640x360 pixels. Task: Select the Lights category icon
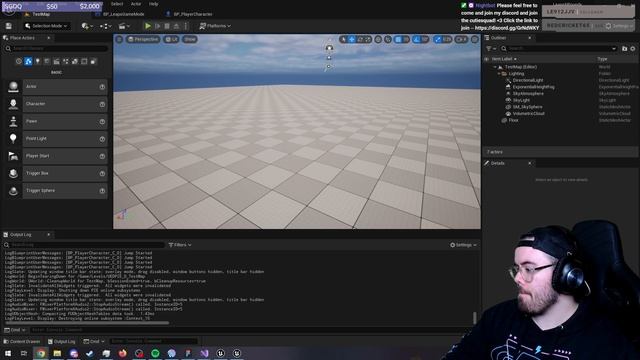[38, 61]
